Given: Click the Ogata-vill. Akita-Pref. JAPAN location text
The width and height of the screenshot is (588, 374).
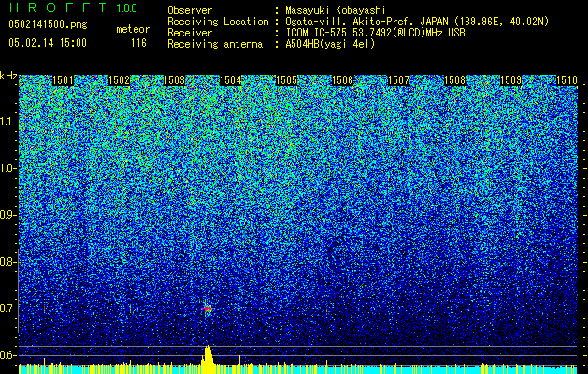Looking at the screenshot, I should pos(417,22).
